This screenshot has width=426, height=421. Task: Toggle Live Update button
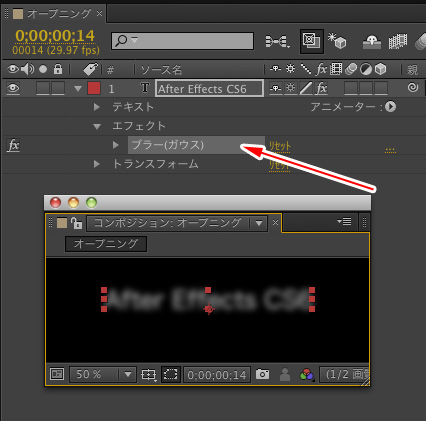(311, 41)
